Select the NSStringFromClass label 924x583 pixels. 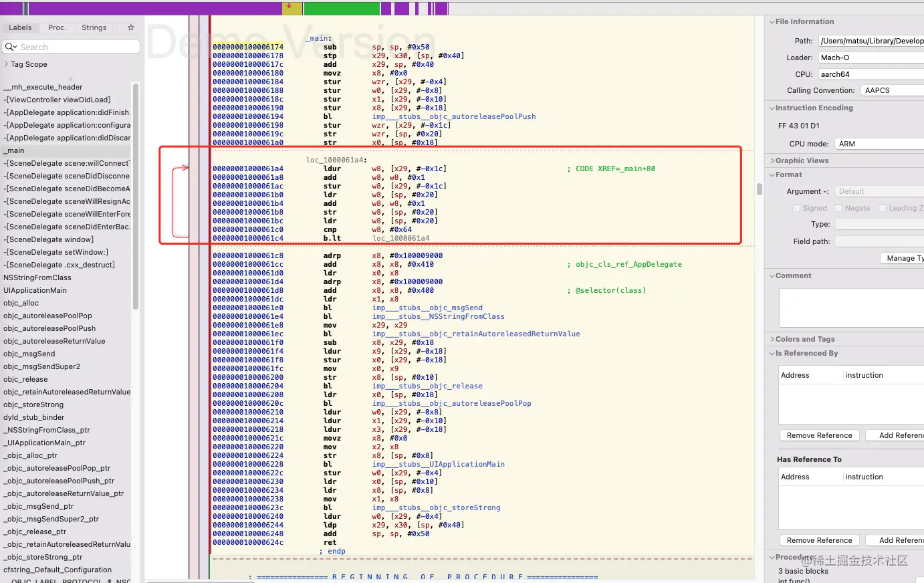pos(37,277)
